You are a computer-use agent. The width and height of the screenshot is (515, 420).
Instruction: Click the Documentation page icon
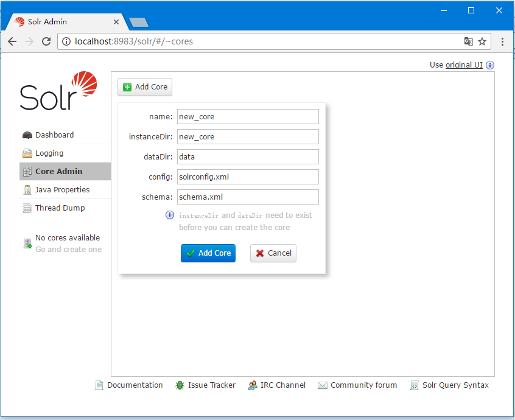(99, 385)
